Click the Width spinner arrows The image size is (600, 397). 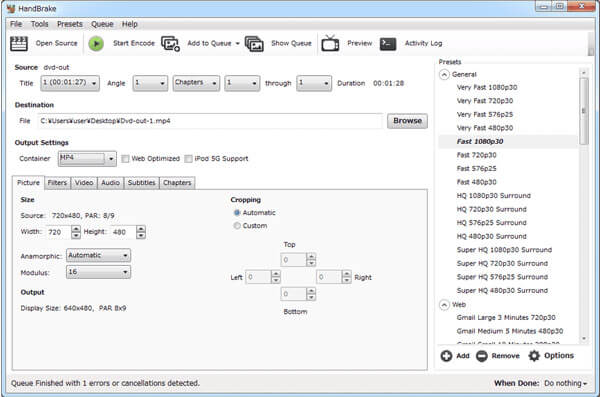(x=76, y=232)
